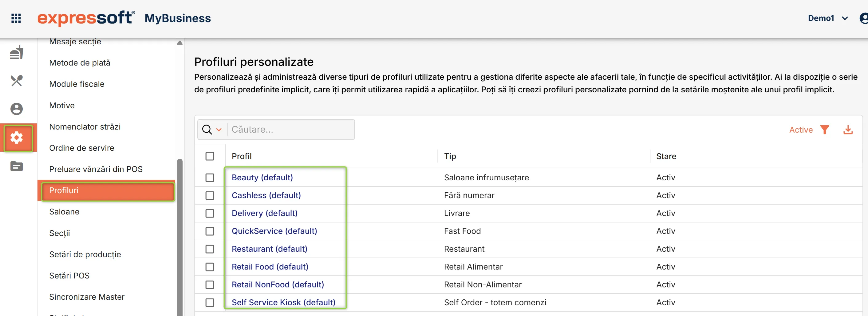The width and height of the screenshot is (868, 316).
Task: Click into the Căutare search field
Action: [291, 130]
